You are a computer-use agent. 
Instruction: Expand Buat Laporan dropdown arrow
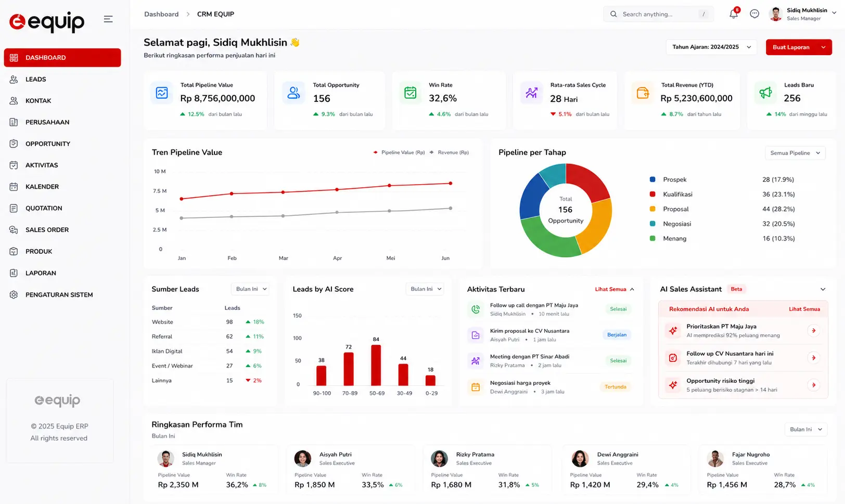click(823, 47)
